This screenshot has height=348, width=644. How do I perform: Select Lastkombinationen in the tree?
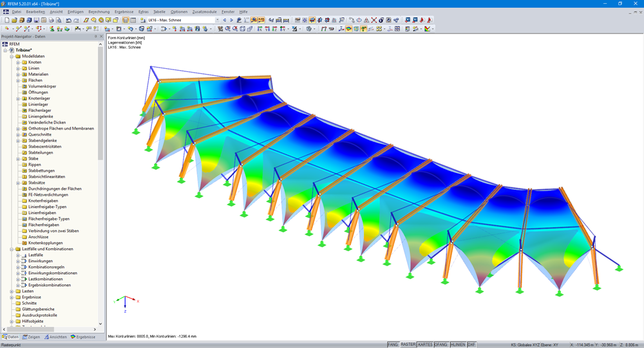coord(45,279)
